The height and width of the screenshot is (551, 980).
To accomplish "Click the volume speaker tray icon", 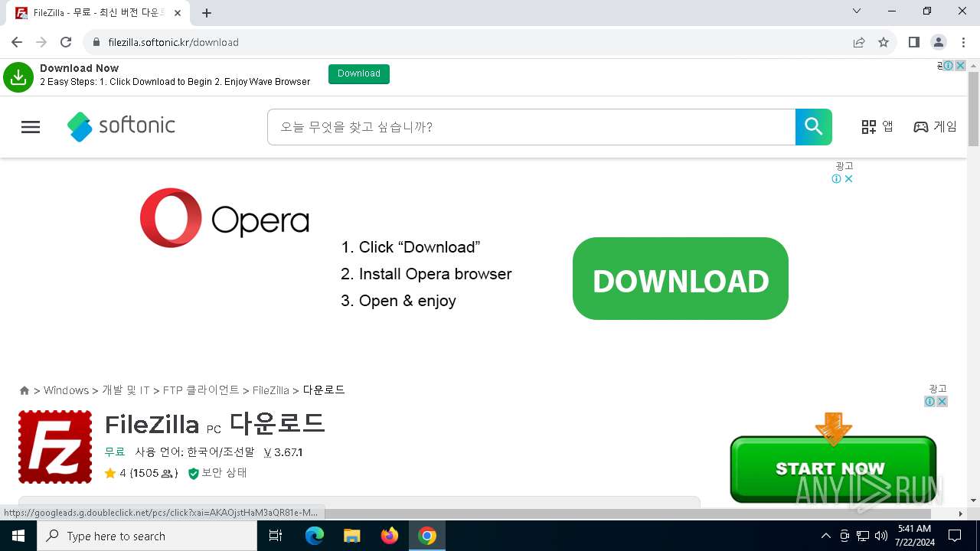I will 881,536.
